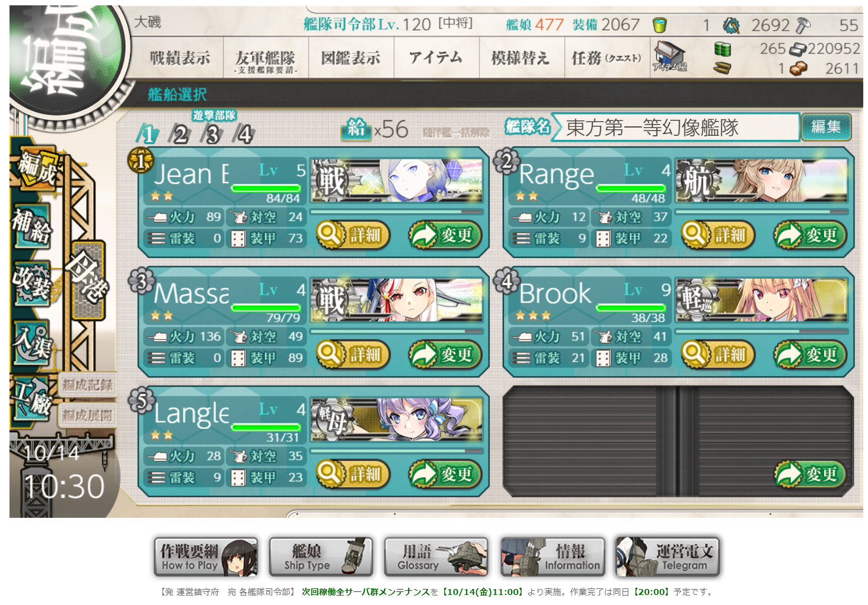
Task: Open the 図鑑表示 encyclopedia menu
Action: tap(350, 58)
